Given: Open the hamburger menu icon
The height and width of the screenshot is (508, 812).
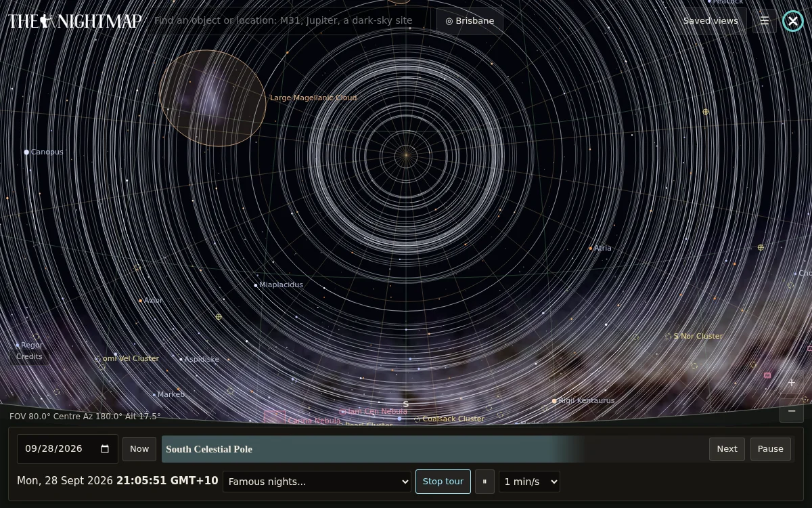Looking at the screenshot, I should (765, 21).
